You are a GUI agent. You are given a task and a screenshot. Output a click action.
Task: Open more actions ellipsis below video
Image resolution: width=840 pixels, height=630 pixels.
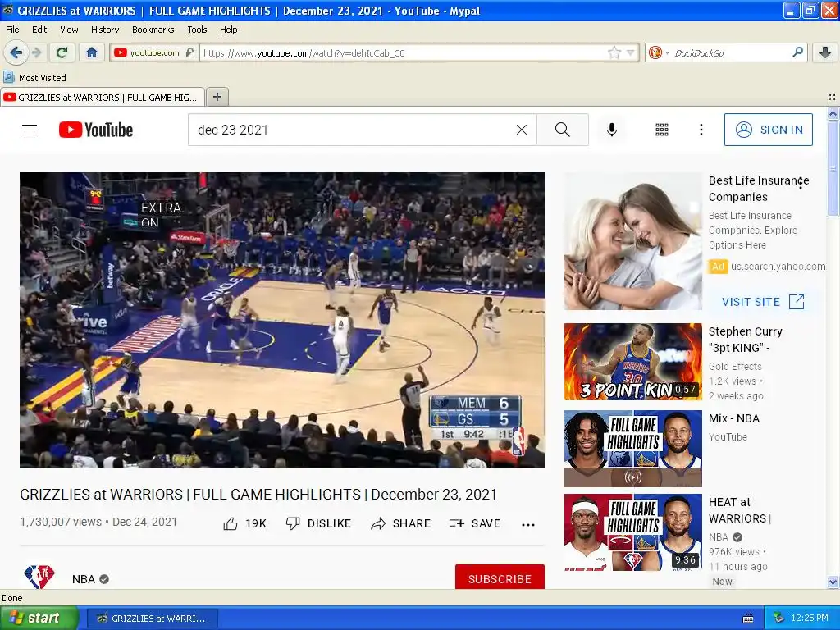click(x=528, y=524)
